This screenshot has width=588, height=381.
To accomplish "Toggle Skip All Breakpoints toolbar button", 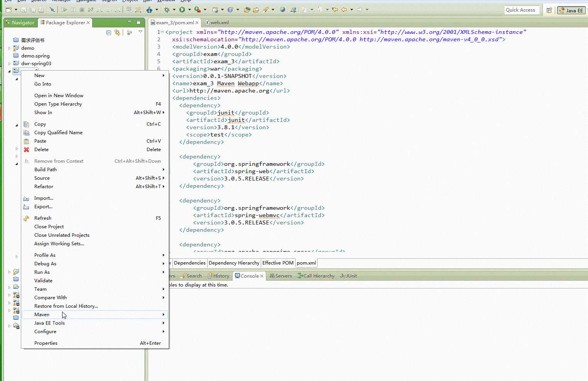I will (x=52, y=10).
